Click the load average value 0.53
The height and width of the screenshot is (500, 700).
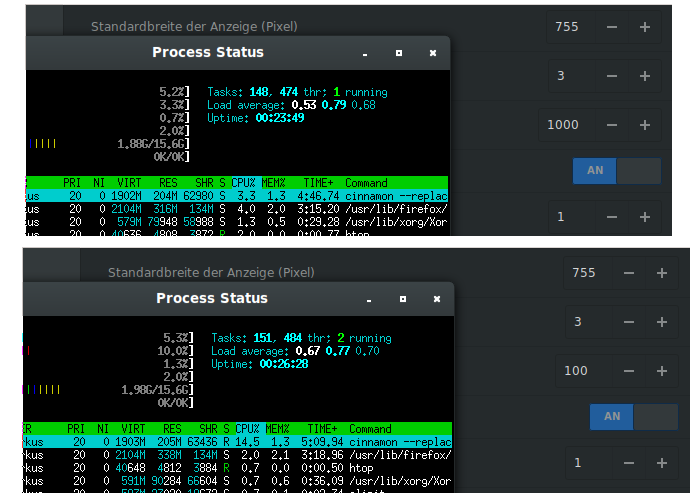coord(304,105)
